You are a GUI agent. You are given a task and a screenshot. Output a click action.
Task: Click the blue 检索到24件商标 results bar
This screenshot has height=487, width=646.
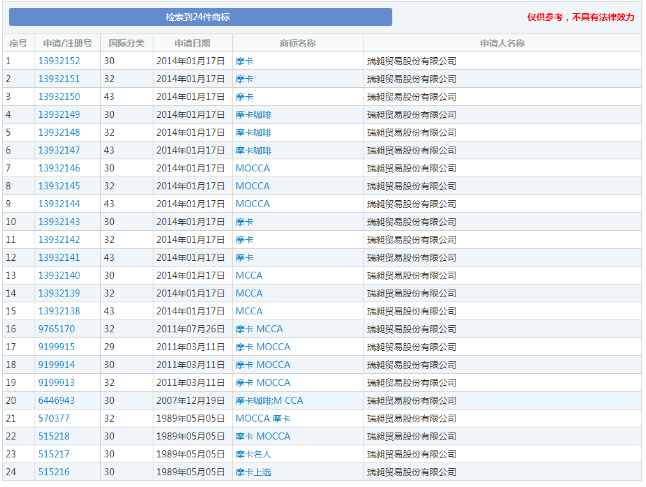(200, 17)
